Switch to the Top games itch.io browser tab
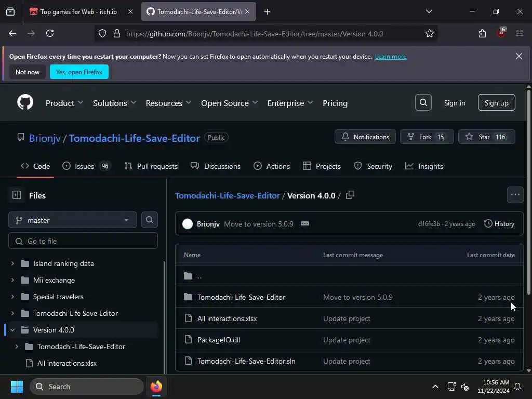The height and width of the screenshot is (399, 532). [x=81, y=12]
